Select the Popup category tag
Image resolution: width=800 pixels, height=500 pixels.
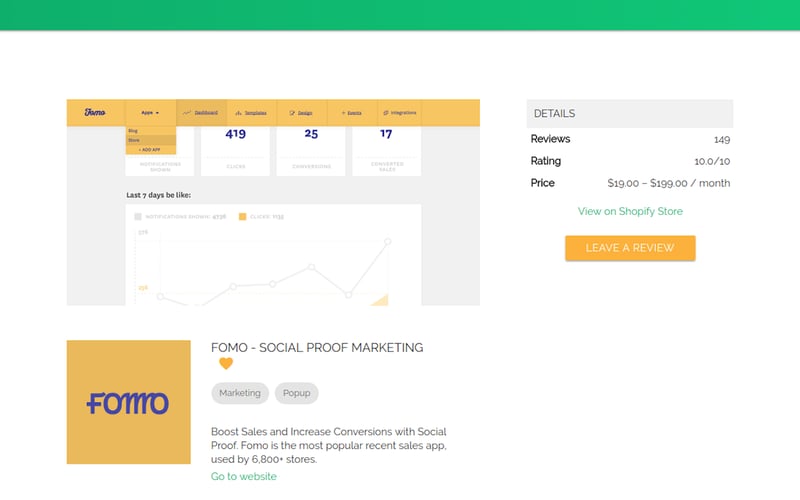point(296,393)
